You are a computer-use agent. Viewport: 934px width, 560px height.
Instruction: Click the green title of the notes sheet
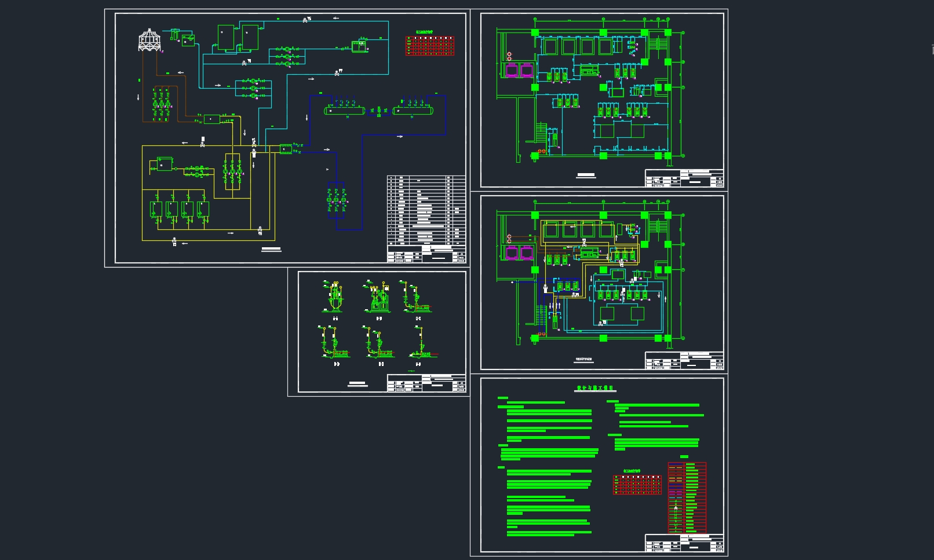tap(594, 389)
